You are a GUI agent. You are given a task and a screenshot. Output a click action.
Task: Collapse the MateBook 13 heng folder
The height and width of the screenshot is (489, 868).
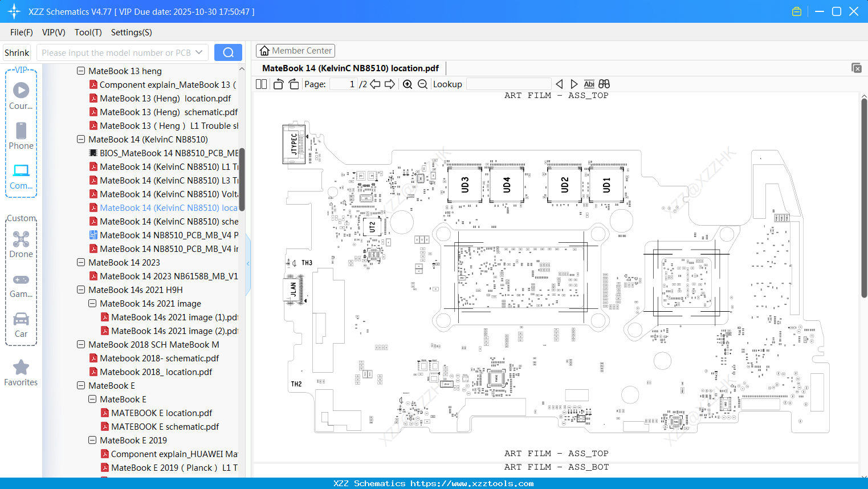(81, 71)
